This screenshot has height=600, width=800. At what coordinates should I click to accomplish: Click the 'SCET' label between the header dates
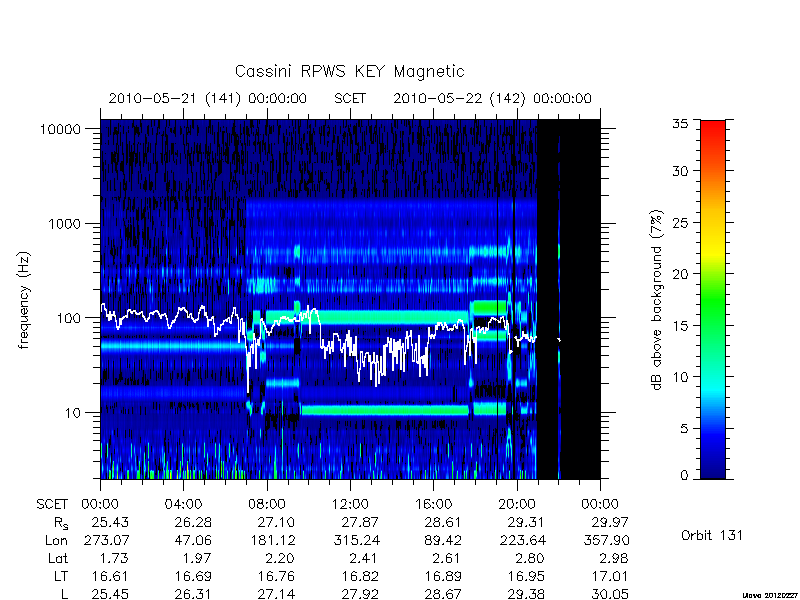coord(350,98)
